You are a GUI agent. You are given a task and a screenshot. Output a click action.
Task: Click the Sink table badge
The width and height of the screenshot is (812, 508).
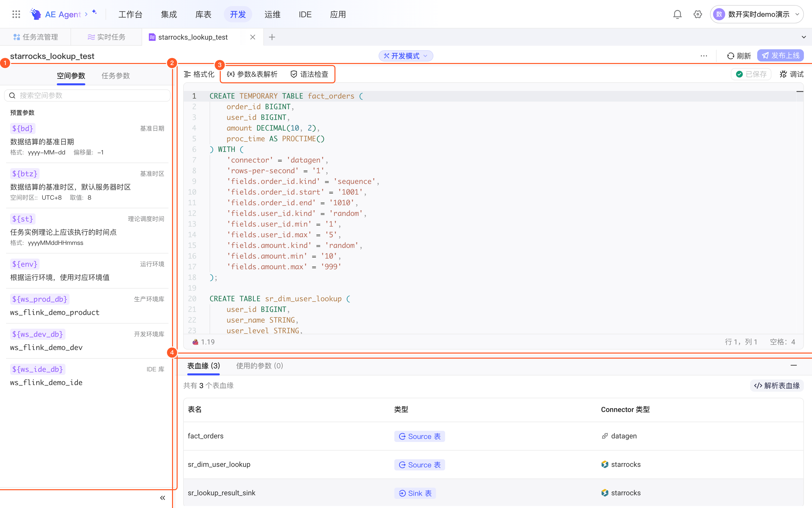[415, 493]
